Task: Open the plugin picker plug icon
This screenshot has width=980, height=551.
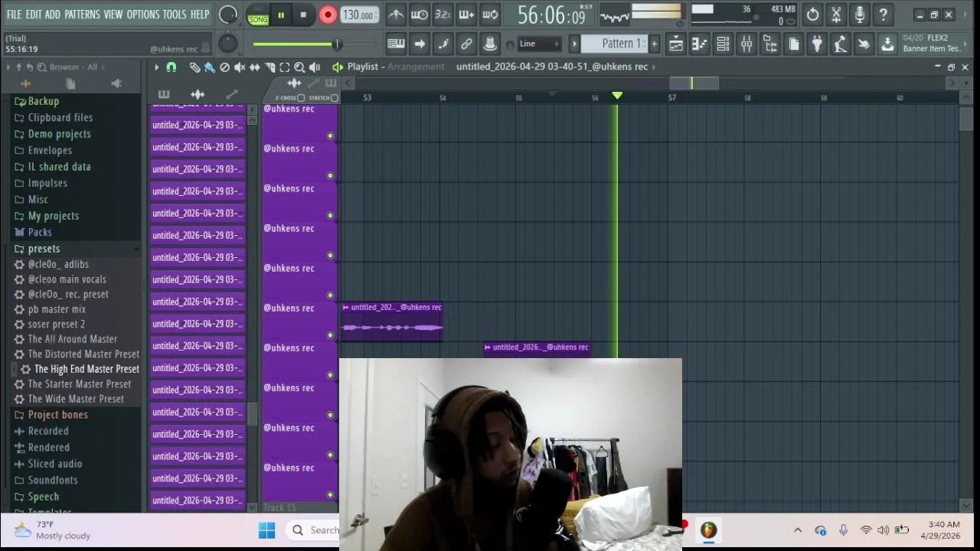Action: [817, 44]
